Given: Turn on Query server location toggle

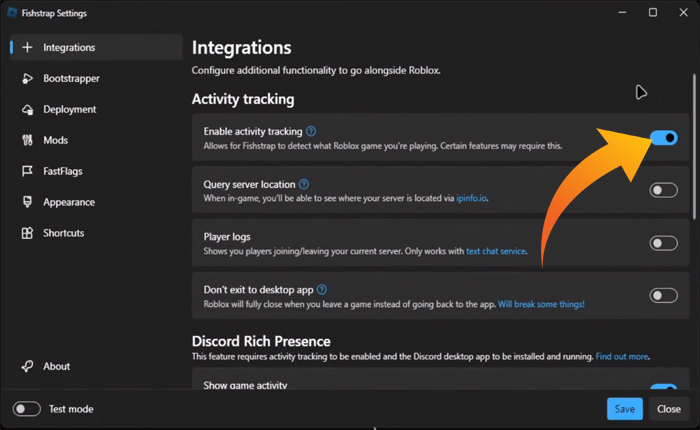Looking at the screenshot, I should tap(664, 190).
